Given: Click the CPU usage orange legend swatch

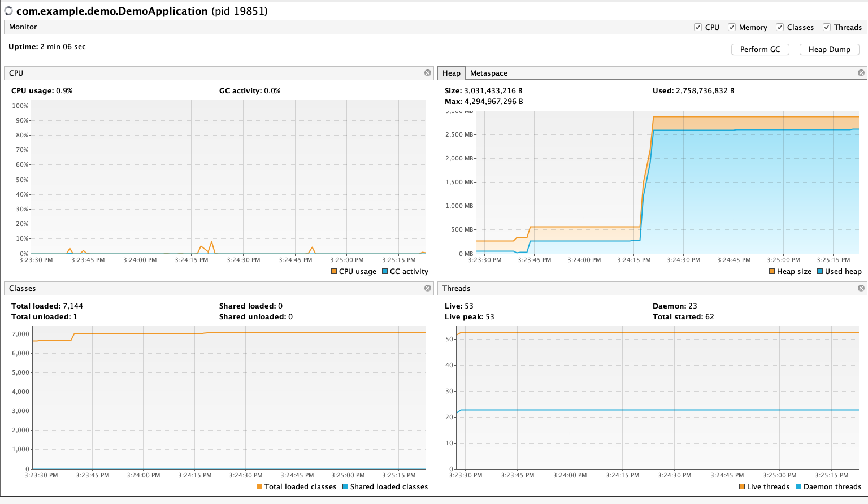Looking at the screenshot, I should click(334, 272).
